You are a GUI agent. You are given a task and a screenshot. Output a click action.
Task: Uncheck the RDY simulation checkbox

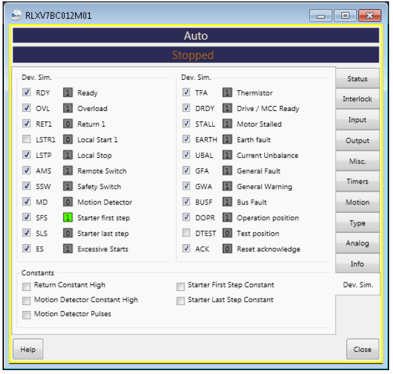27,92
